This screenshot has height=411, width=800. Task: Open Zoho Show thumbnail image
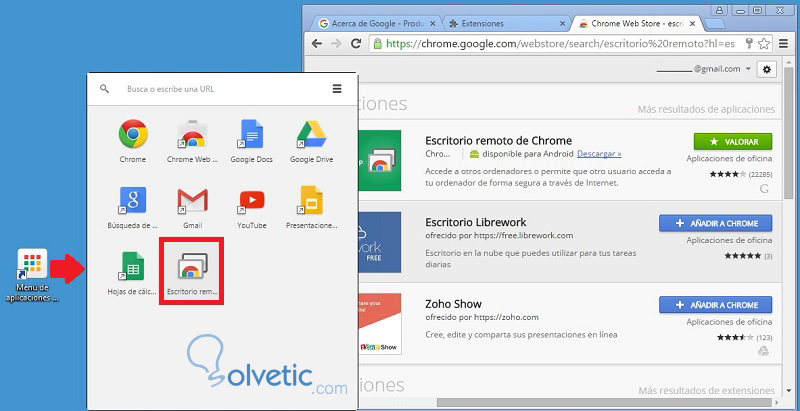coord(379,323)
